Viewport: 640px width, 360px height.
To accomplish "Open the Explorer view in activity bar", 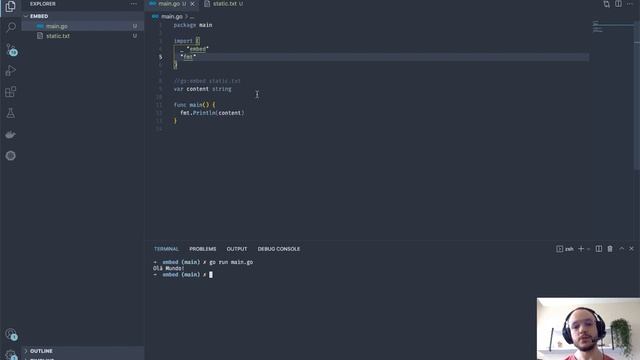I will [11, 6].
